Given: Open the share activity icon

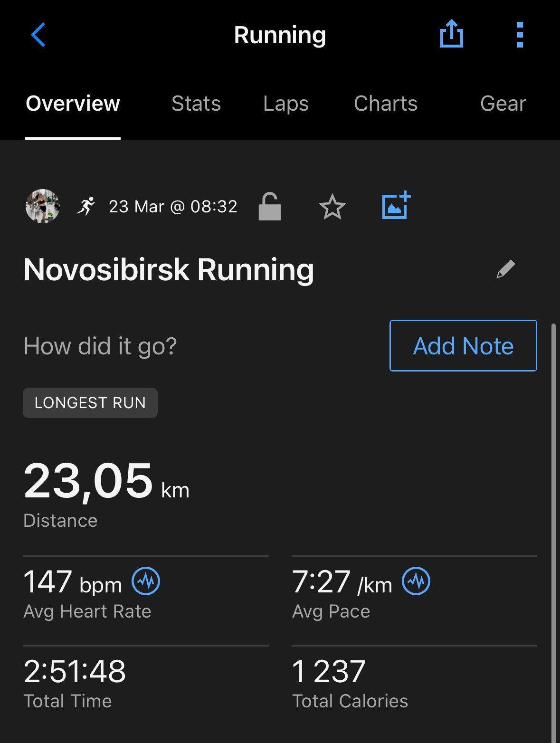Looking at the screenshot, I should [x=451, y=34].
